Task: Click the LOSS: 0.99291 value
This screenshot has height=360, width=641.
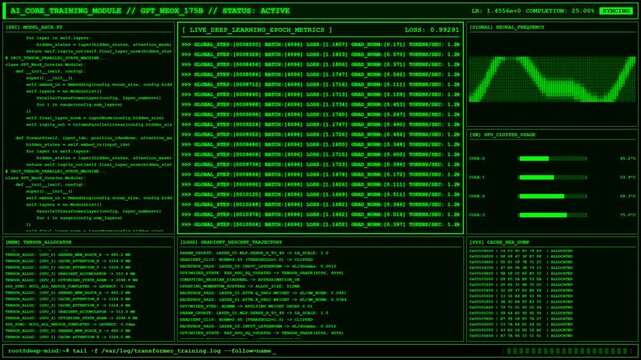Action: [432, 30]
